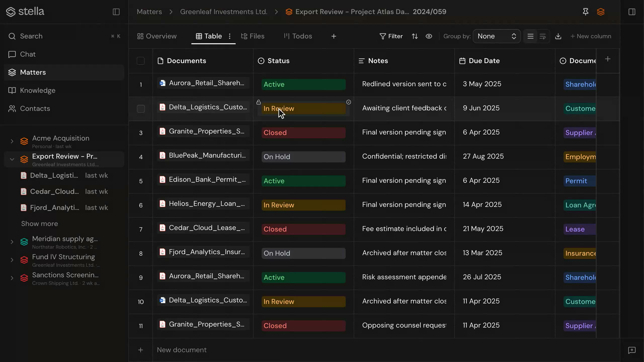The width and height of the screenshot is (644, 362).
Task: Expand the Sanctions Screening matter
Action: [12, 278]
